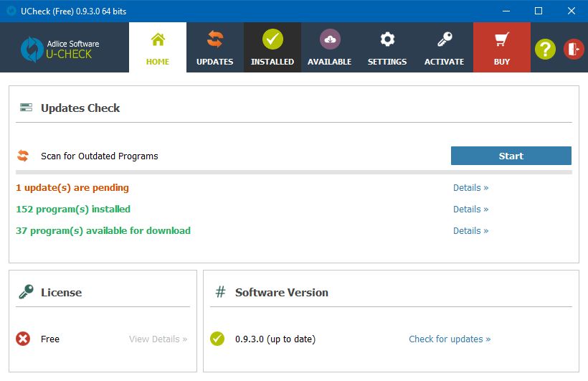
Task: Close the UCheck window
Action: click(x=571, y=11)
